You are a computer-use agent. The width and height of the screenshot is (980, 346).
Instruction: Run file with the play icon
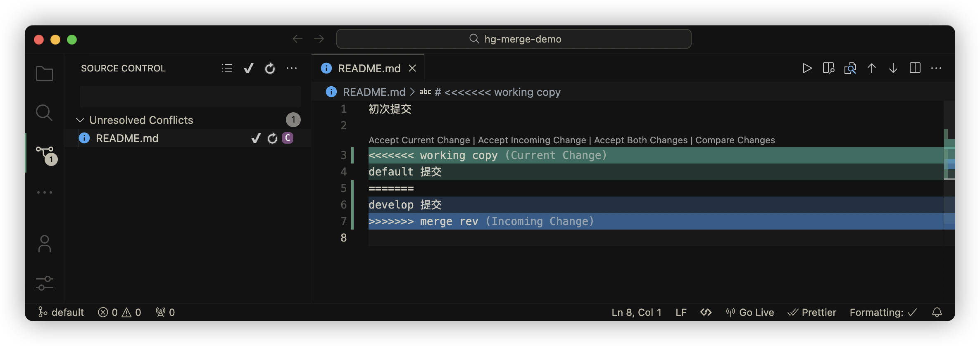pyautogui.click(x=807, y=69)
